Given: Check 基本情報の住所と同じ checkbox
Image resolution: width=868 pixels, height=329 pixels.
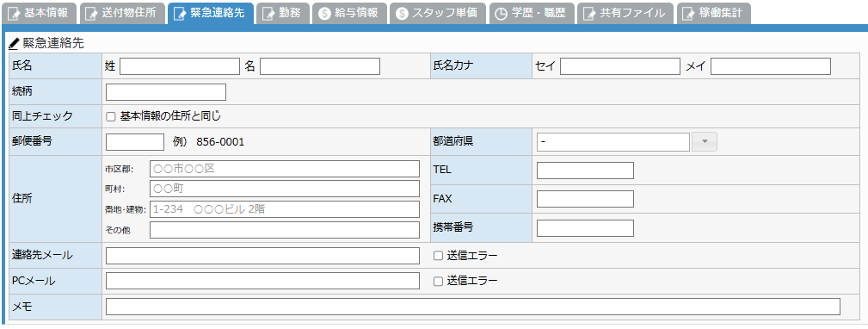Looking at the screenshot, I should [x=111, y=117].
